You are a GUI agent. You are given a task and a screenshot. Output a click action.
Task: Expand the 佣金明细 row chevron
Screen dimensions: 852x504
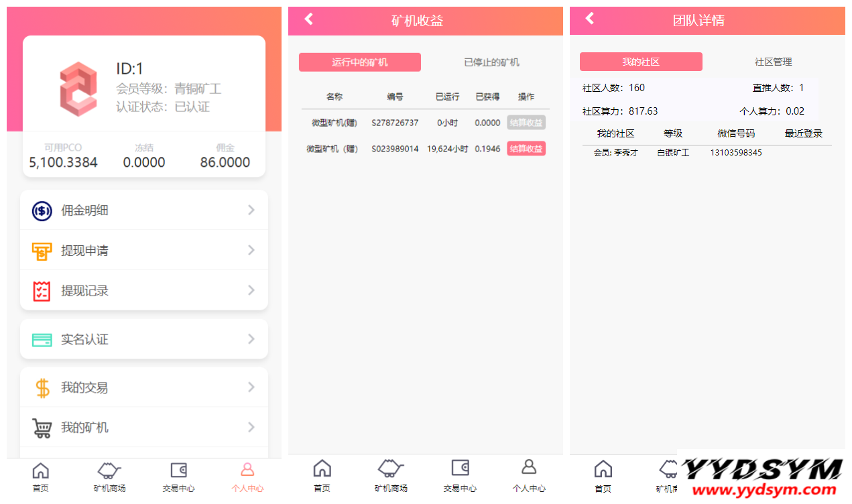251,210
